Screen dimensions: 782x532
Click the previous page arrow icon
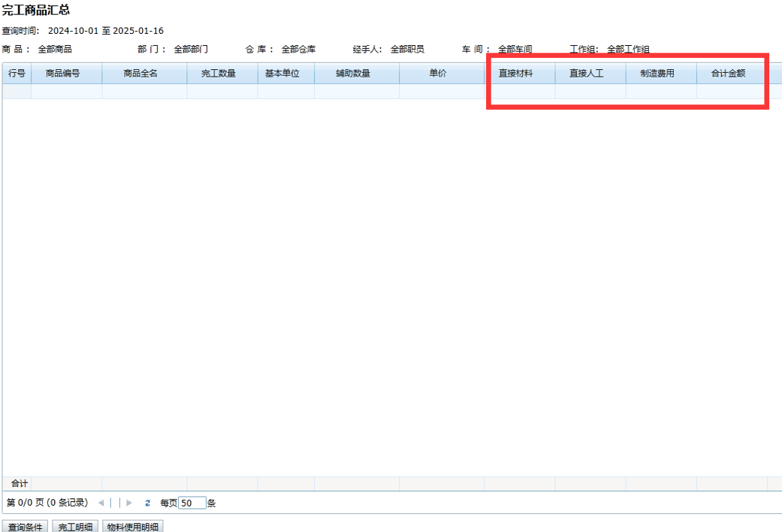pyautogui.click(x=101, y=503)
